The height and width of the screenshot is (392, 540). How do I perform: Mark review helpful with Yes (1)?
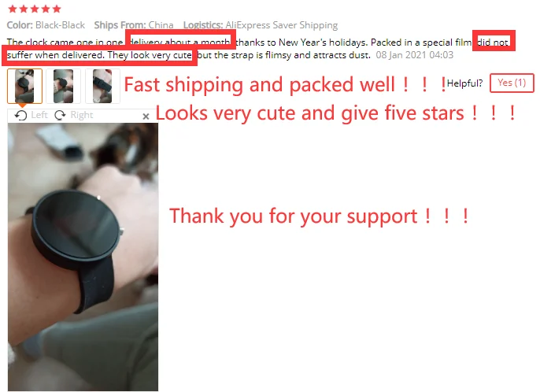coord(512,83)
